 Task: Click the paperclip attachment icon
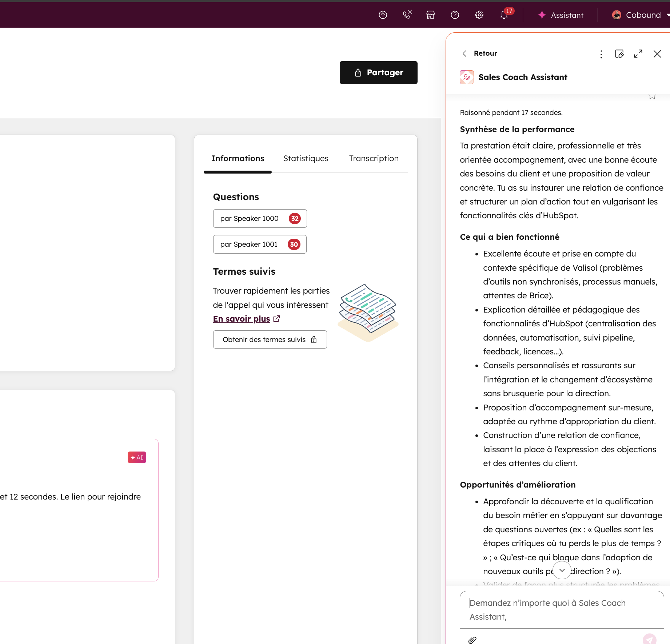pyautogui.click(x=472, y=640)
